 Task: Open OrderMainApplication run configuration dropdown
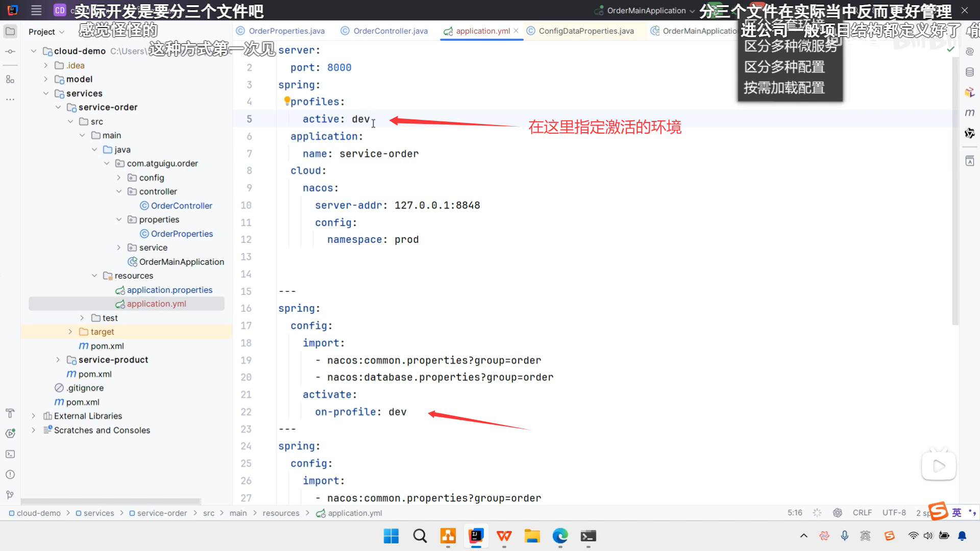[x=646, y=11]
